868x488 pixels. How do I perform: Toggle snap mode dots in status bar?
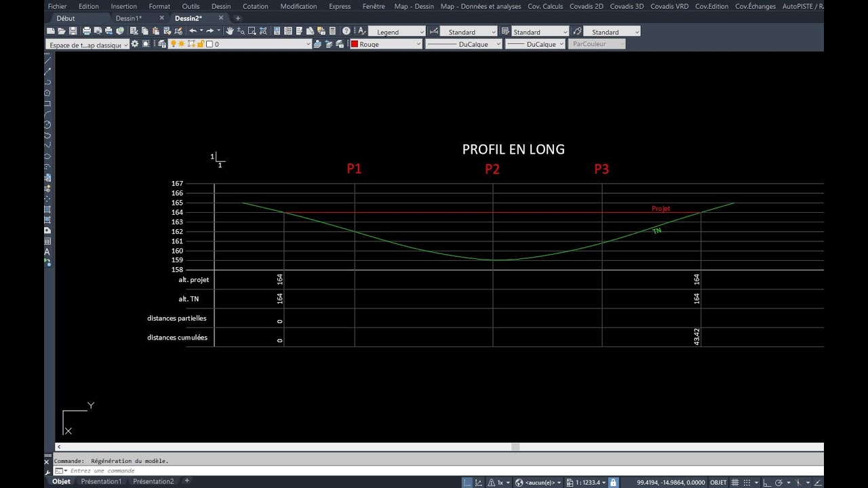(x=747, y=482)
